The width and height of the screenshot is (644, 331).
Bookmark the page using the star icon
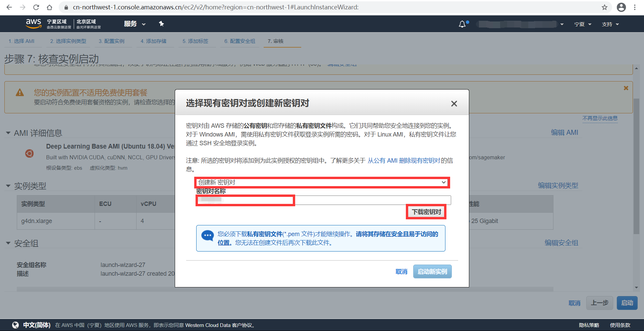pos(605,7)
